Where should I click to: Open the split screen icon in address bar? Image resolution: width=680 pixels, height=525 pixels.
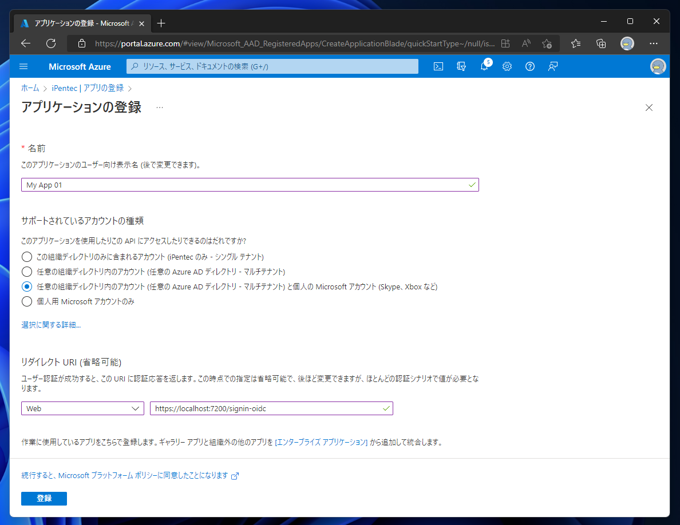[x=505, y=43]
